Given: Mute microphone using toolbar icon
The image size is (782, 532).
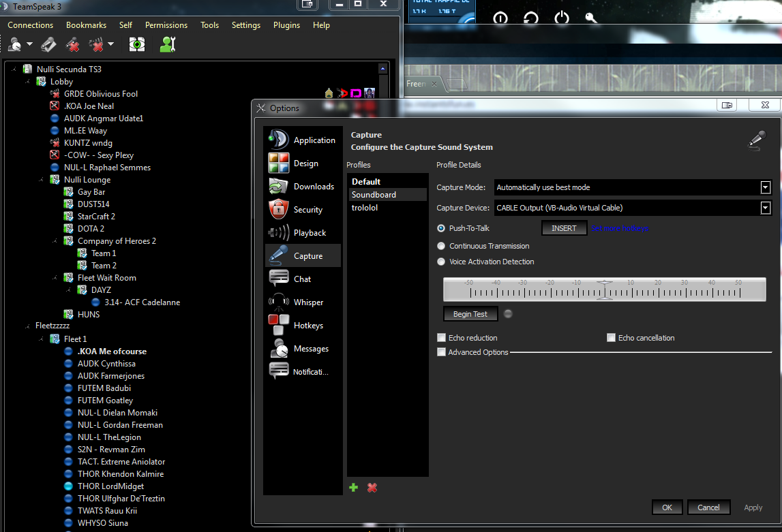Looking at the screenshot, I should [73, 45].
